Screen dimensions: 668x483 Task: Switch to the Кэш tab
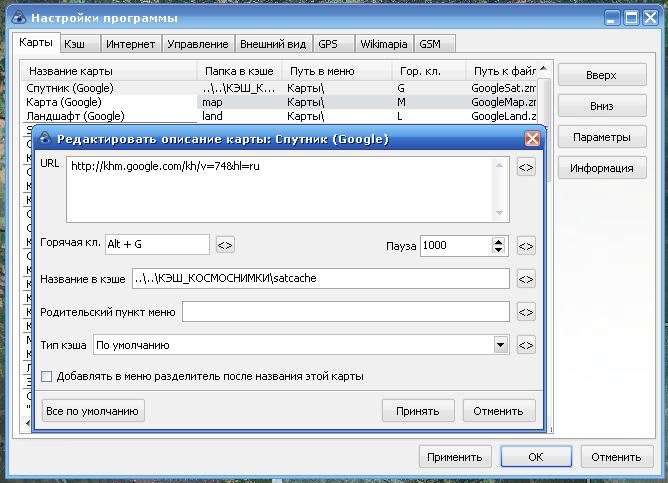pyautogui.click(x=75, y=44)
